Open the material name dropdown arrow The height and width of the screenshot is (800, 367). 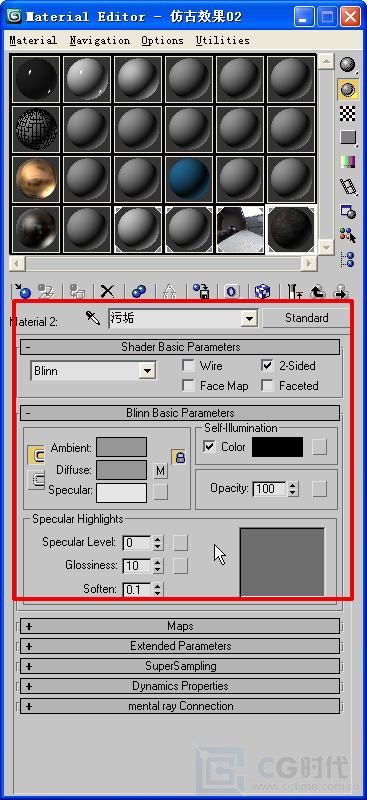click(249, 319)
